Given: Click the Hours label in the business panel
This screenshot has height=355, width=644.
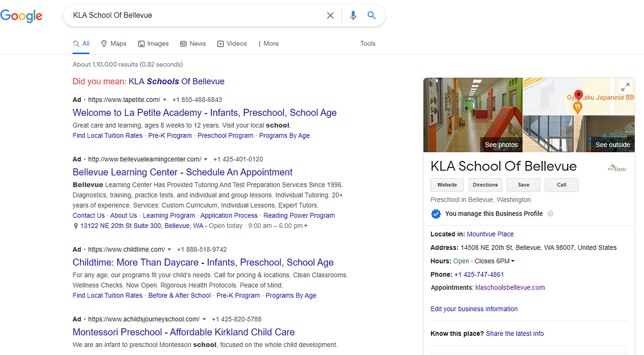Looking at the screenshot, I should [441, 261].
